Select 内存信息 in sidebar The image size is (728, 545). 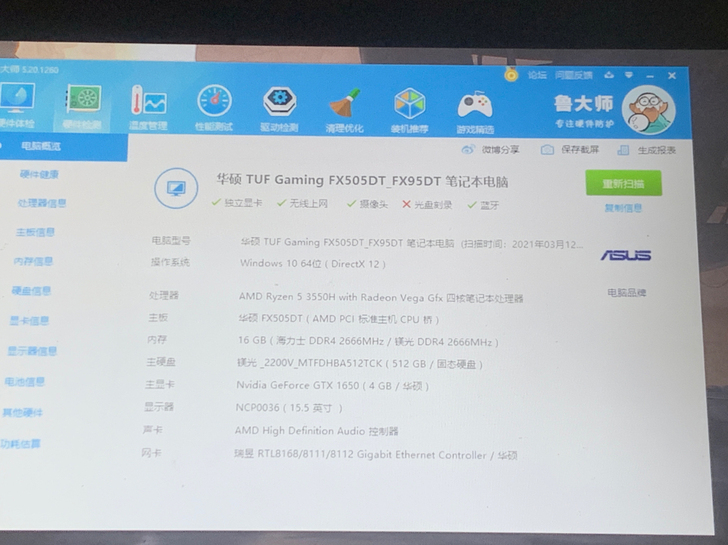(x=33, y=261)
